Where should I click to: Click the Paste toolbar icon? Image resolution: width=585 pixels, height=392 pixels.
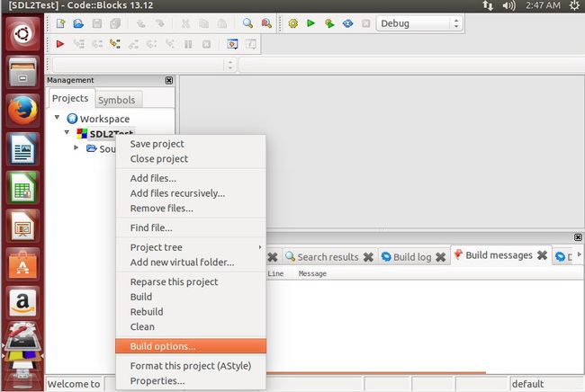point(222,24)
